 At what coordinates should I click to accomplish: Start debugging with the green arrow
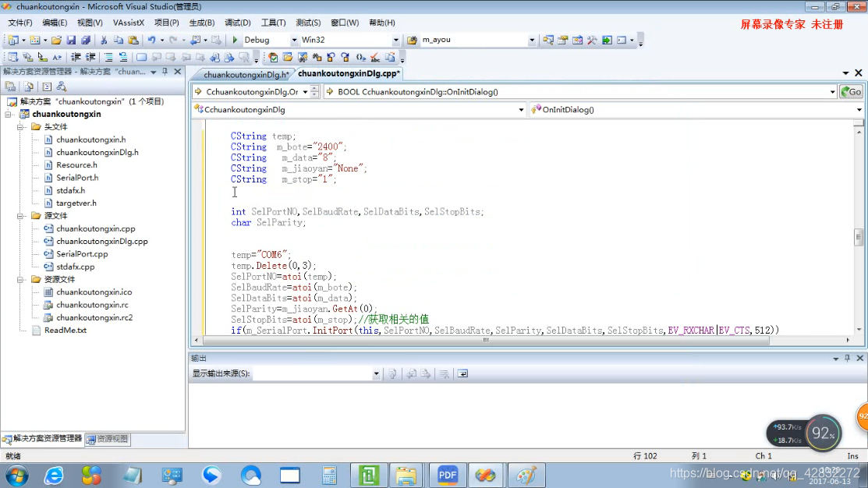tap(235, 40)
